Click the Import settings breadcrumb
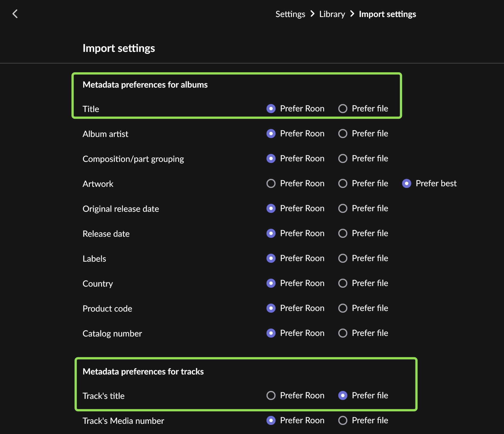The width and height of the screenshot is (504, 434). [387, 14]
